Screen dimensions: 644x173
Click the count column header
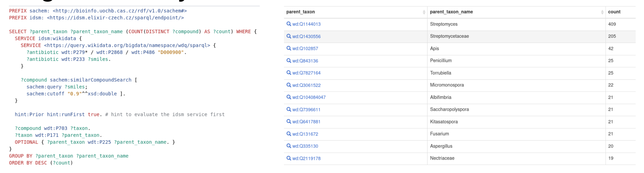614,12
